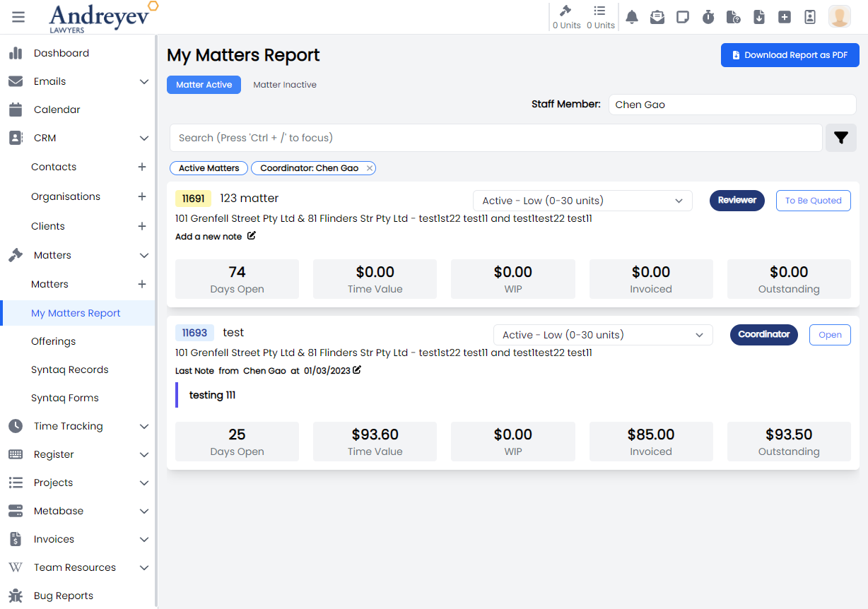Click the file download icon in header
This screenshot has height=609, width=868.
click(759, 17)
